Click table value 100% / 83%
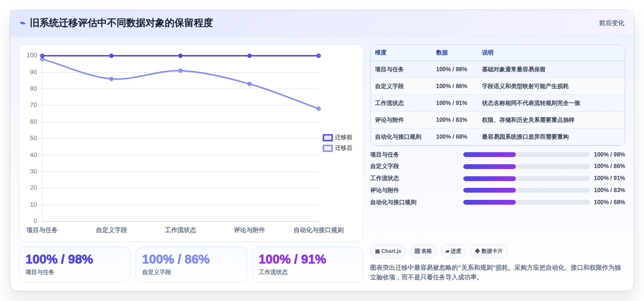Screen dimensions: 644x301 452,120
